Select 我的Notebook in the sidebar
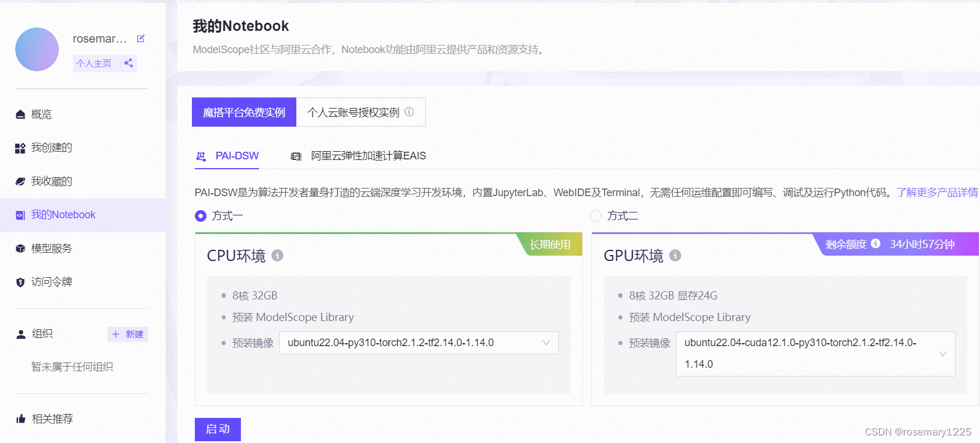Image resolution: width=980 pixels, height=443 pixels. (x=83, y=215)
